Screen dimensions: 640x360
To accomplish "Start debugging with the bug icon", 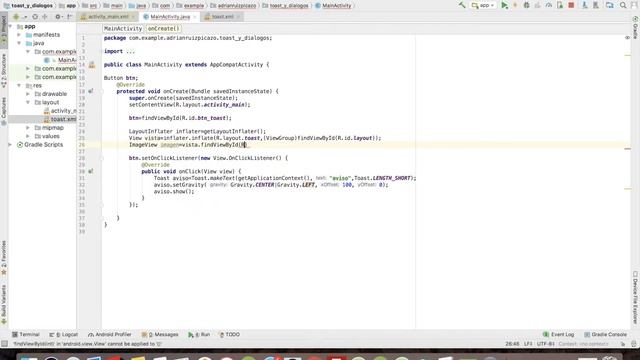I will [x=527, y=5].
